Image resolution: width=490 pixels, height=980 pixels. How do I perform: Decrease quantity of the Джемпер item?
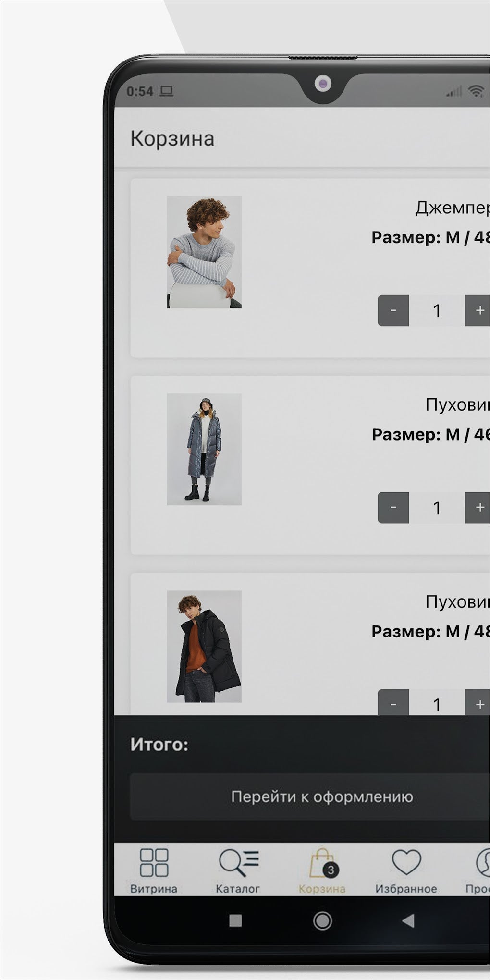[393, 311]
